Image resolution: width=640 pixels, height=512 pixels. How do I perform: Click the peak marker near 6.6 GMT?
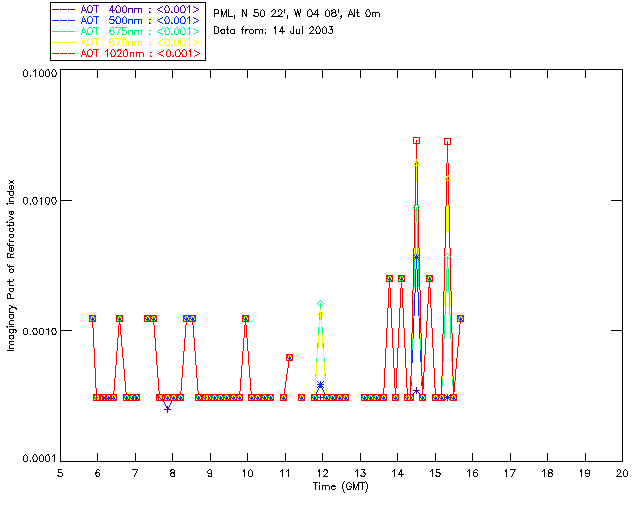tap(119, 318)
